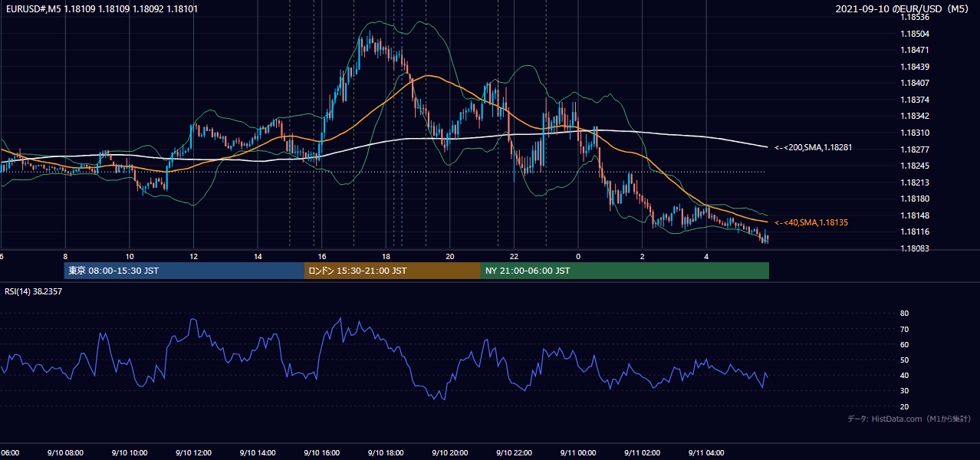This screenshot has height=460, width=980.
Task: Click the 2021-09-10 EUR/USD (M5) title
Action: [903, 9]
